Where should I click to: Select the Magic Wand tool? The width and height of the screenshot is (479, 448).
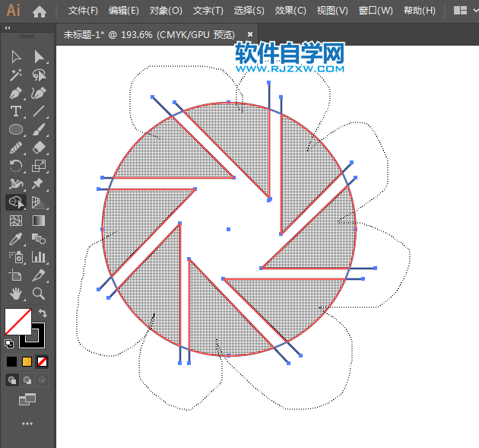pos(15,75)
